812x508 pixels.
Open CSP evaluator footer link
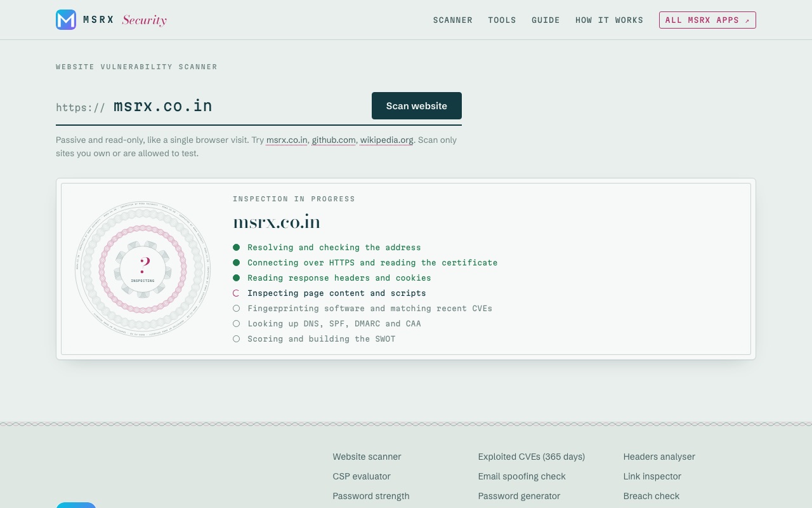[x=362, y=476]
